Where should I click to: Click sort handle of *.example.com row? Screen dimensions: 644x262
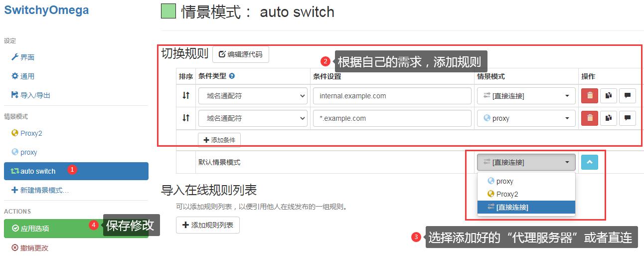(x=186, y=118)
